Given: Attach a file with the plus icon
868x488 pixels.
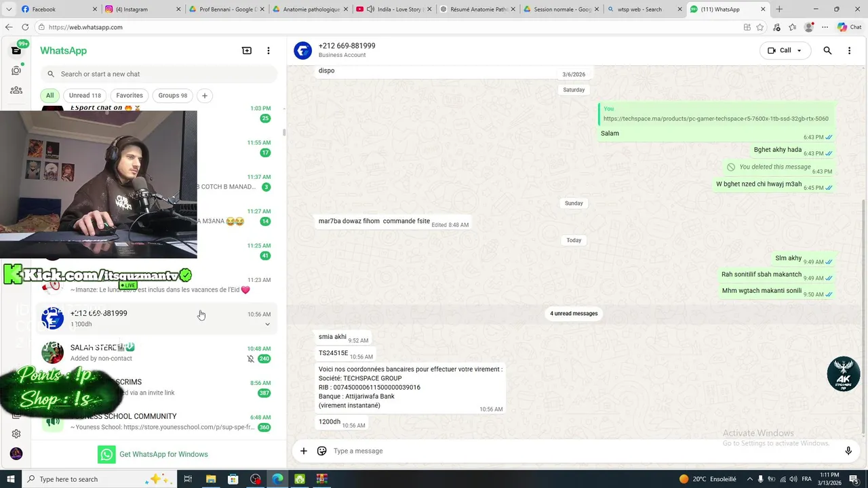Looking at the screenshot, I should [304, 451].
